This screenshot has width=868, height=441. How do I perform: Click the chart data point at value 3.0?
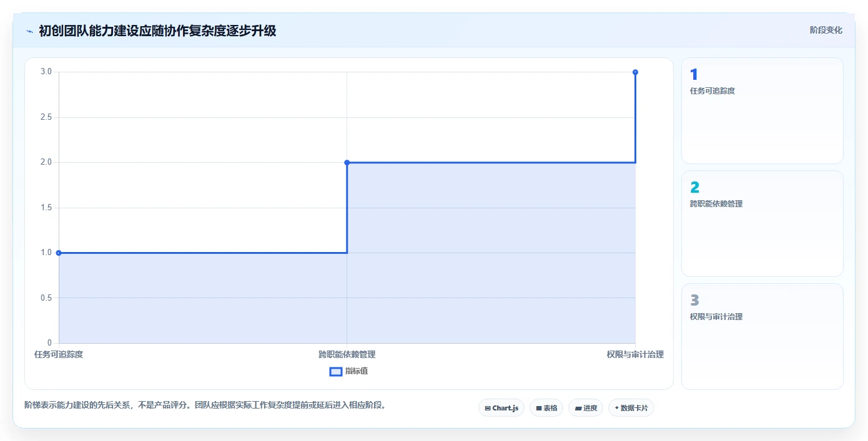(635, 72)
